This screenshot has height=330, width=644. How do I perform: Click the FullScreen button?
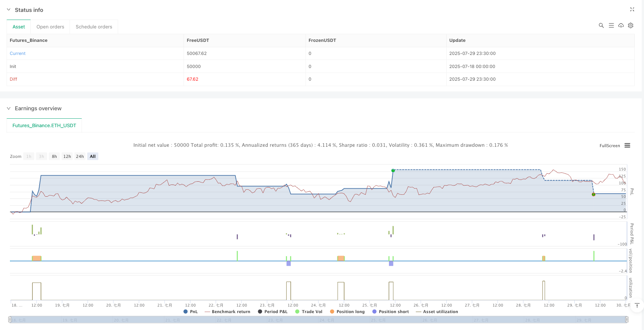[609, 146]
